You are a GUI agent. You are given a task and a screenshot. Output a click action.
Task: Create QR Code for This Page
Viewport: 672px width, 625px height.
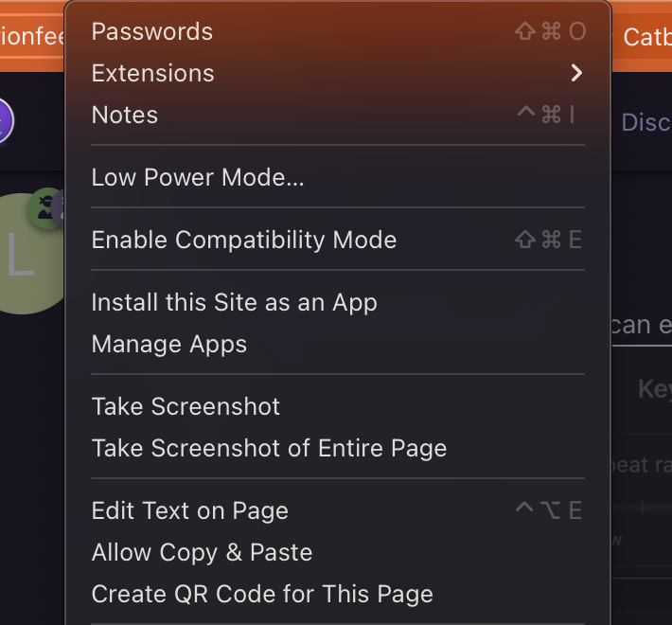pos(262,594)
